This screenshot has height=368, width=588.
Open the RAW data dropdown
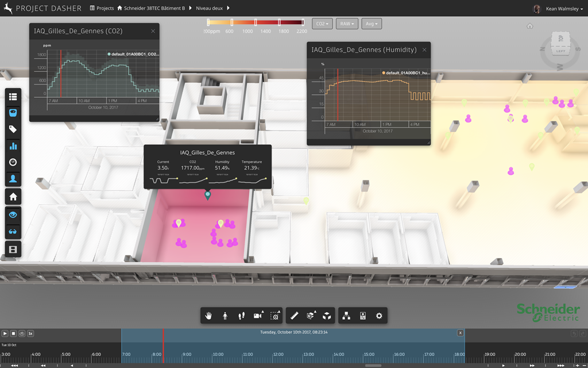click(347, 24)
